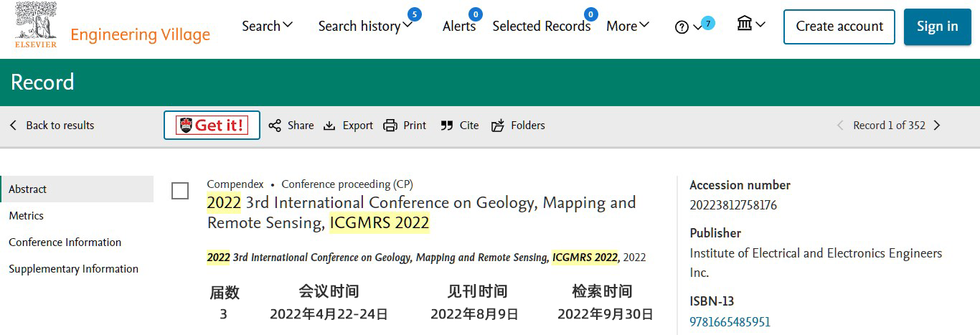The image size is (980, 335).
Task: Tick the record selection checkbox
Action: [x=180, y=191]
